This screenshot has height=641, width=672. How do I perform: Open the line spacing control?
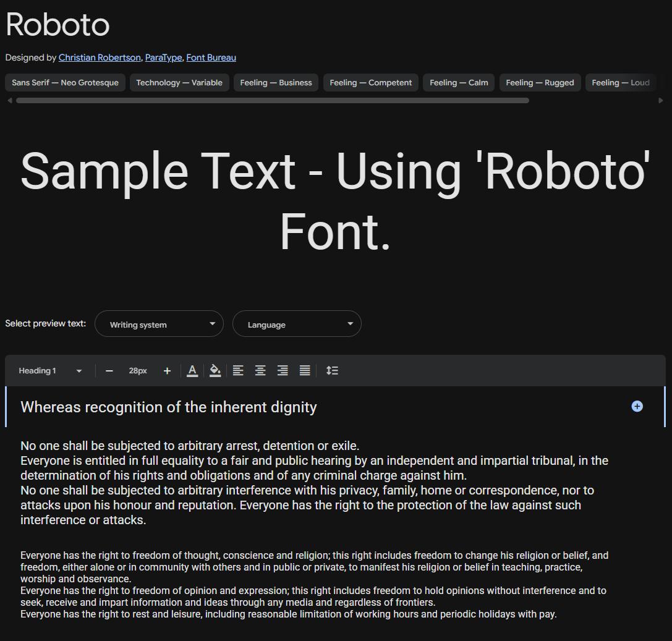pyautogui.click(x=332, y=371)
